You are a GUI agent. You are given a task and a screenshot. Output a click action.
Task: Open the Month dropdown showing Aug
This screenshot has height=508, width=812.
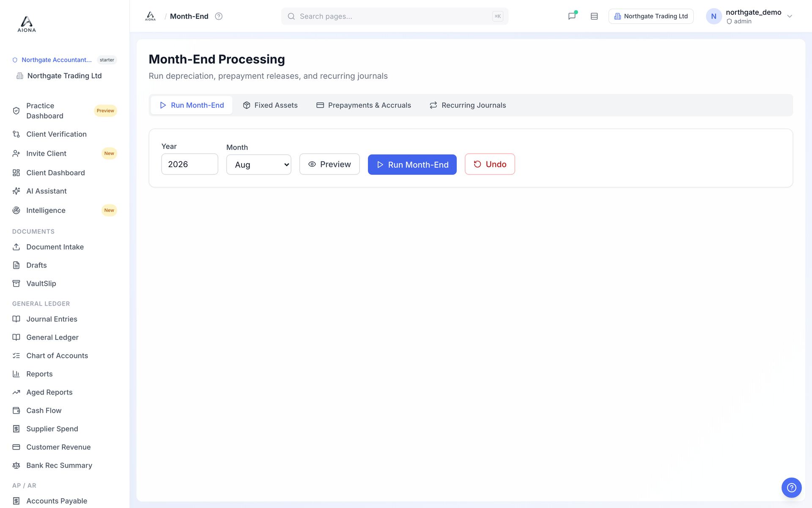tap(259, 165)
